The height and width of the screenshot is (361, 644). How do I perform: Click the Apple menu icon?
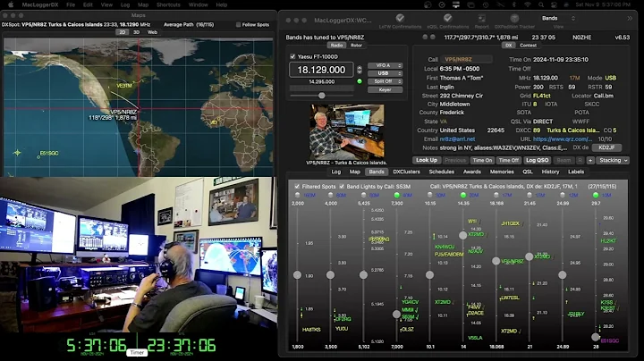point(11,5)
